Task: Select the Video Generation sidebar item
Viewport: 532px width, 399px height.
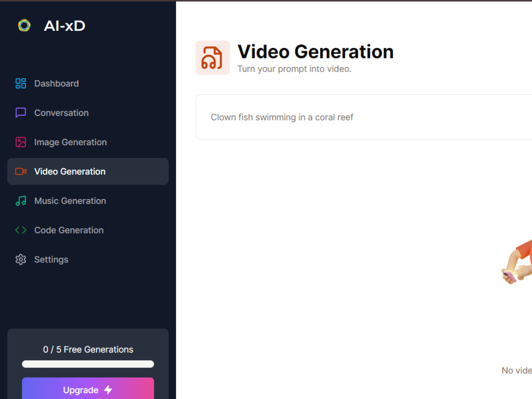Action: (x=88, y=171)
